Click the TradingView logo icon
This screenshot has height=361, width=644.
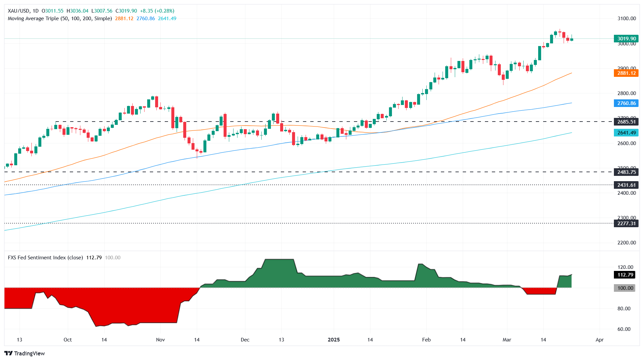(x=8, y=353)
